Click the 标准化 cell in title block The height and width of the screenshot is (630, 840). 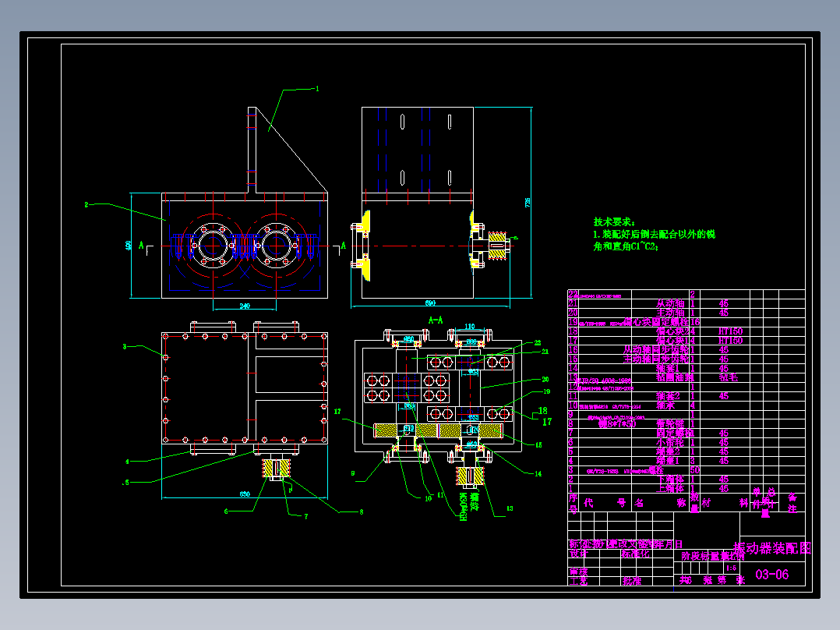point(635,554)
